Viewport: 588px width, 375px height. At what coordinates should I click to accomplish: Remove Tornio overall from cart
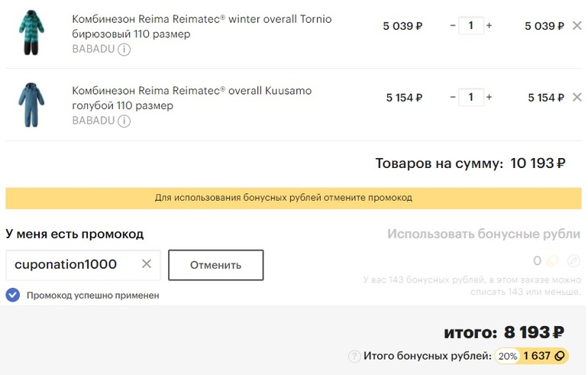coord(577,25)
